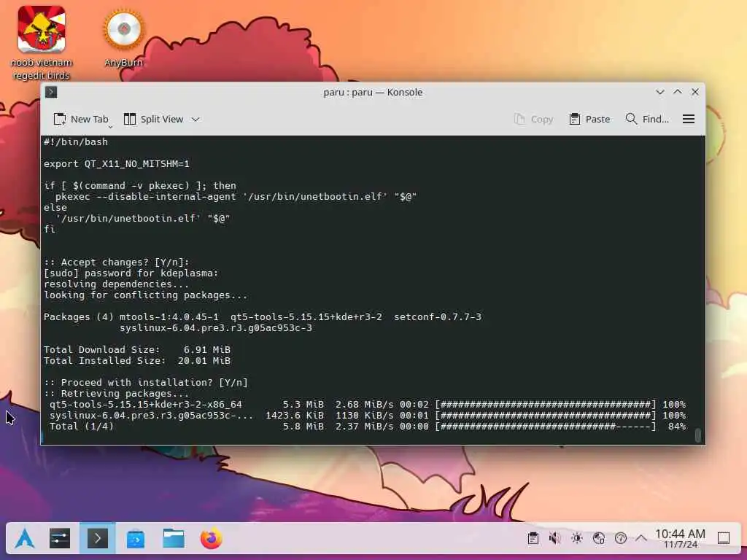The width and height of the screenshot is (747, 560).
Task: Click the 'paru : paru — Konsole' window title
Action: coord(373,93)
